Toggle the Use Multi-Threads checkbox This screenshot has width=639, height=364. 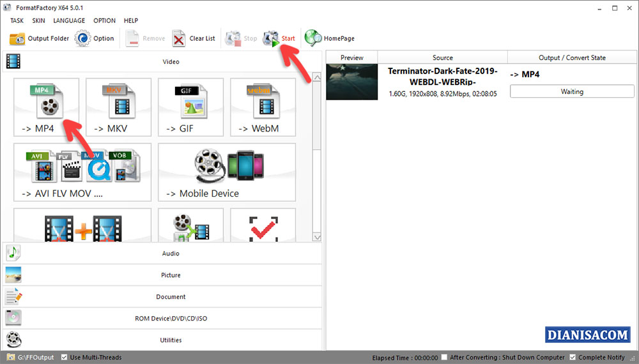tap(65, 358)
